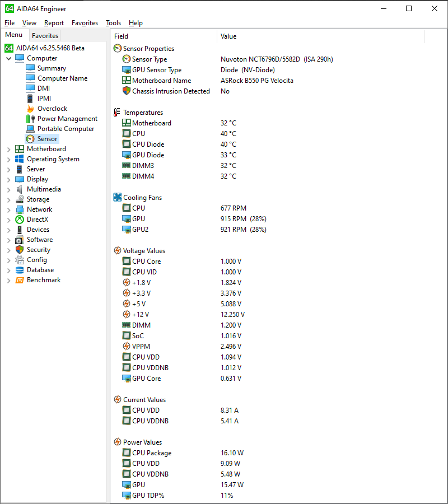Collapse the Computer tree node
Screen dimensions: 448x504
pos(8,58)
